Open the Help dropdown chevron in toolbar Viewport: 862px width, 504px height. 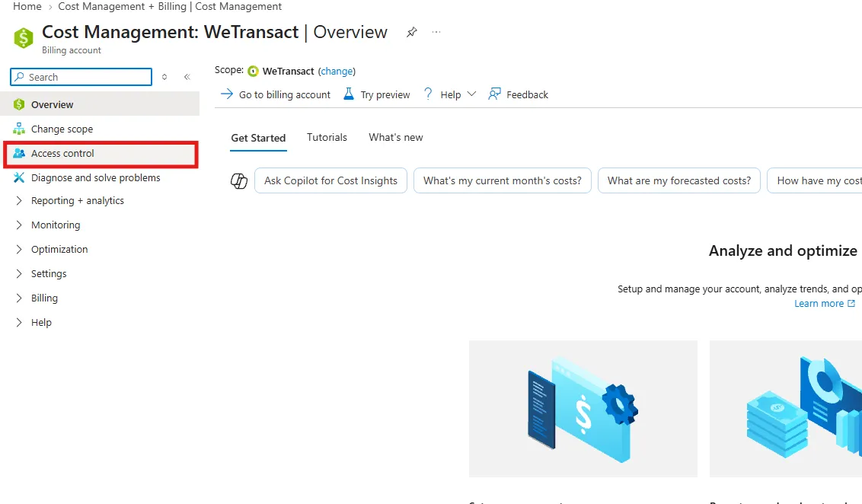coord(471,94)
